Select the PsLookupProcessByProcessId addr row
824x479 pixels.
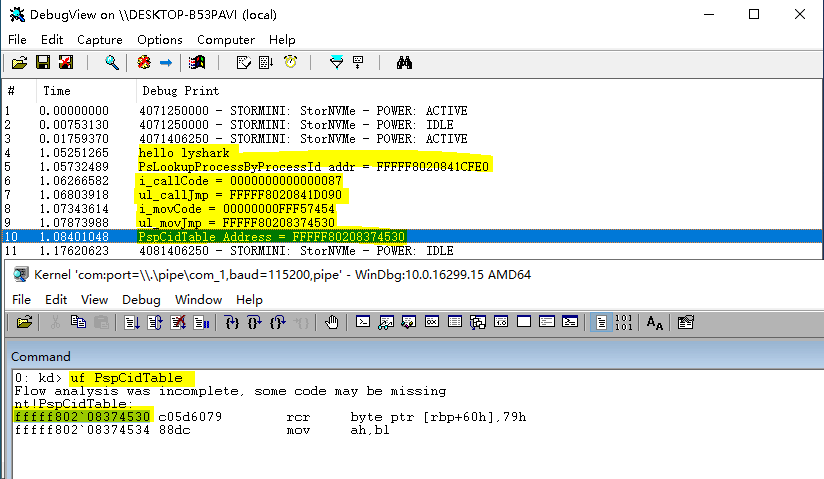[x=412, y=167]
